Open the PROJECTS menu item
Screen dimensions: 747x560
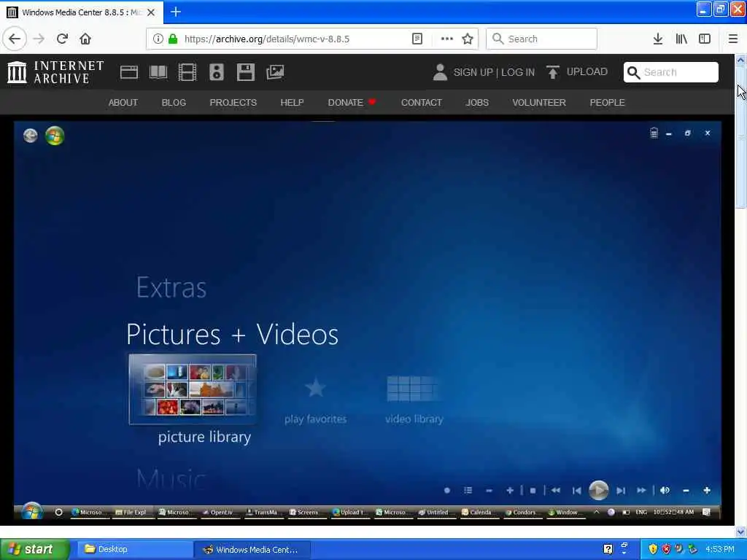coord(233,102)
